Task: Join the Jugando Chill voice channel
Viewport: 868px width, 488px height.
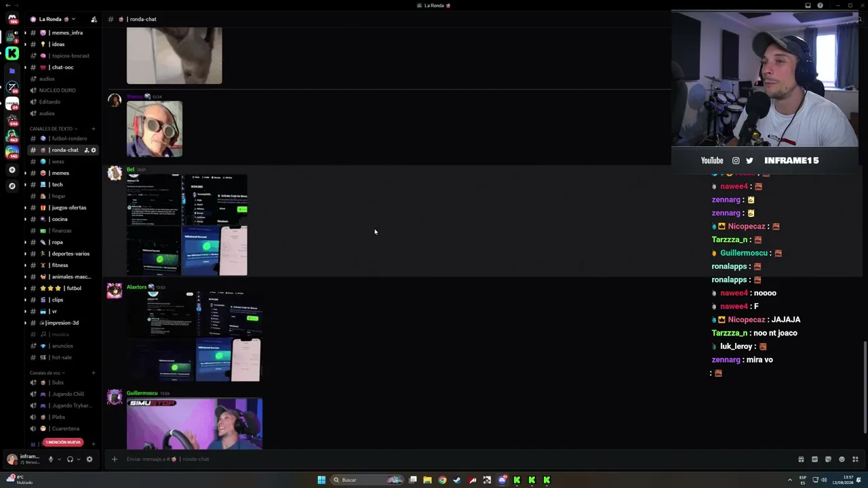Action: [63, 394]
